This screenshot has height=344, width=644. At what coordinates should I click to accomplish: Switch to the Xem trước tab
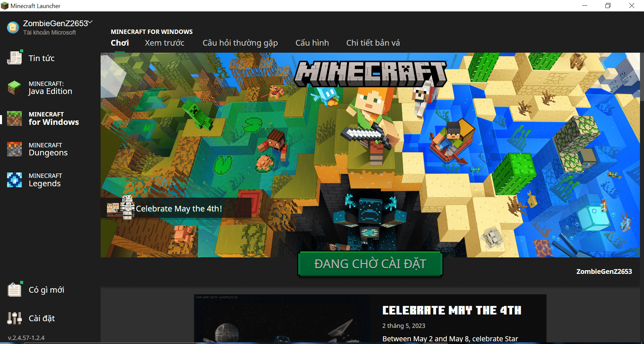(164, 43)
